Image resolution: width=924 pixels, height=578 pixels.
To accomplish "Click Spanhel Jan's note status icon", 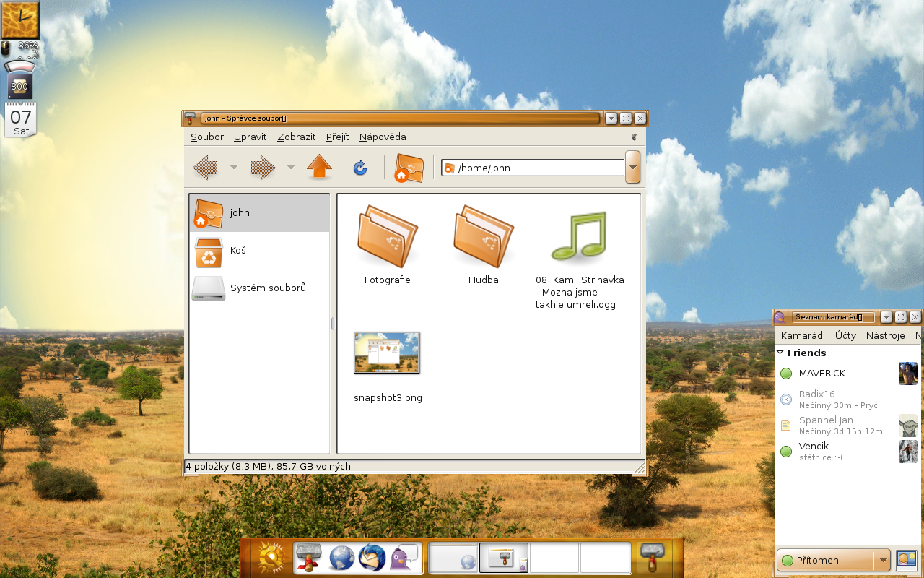I will [x=786, y=426].
